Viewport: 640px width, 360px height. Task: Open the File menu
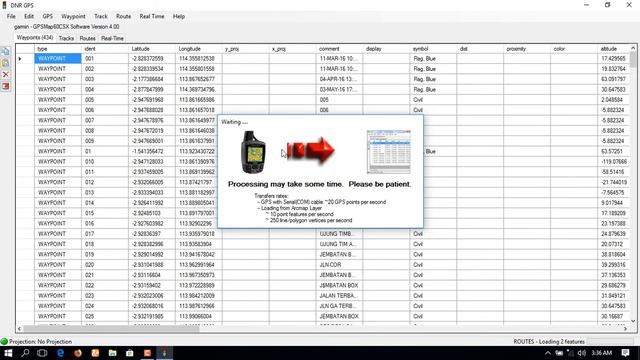pyautogui.click(x=11, y=16)
